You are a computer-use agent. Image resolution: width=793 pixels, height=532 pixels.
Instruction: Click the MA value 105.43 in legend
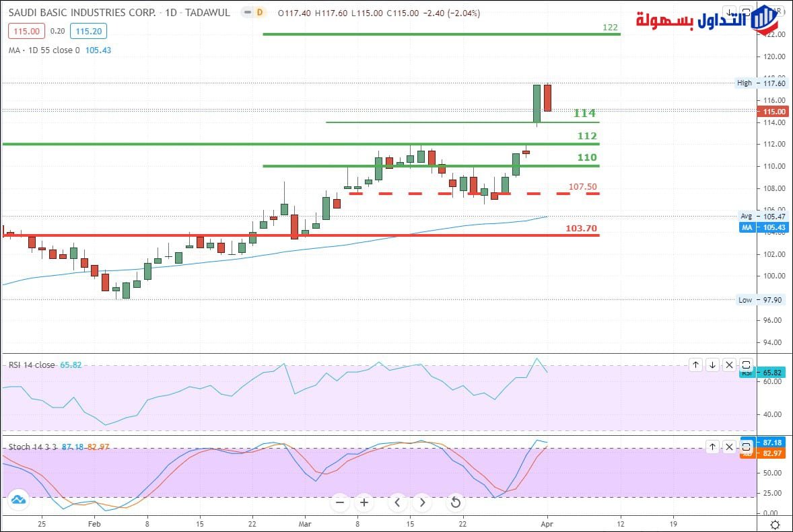(98, 50)
